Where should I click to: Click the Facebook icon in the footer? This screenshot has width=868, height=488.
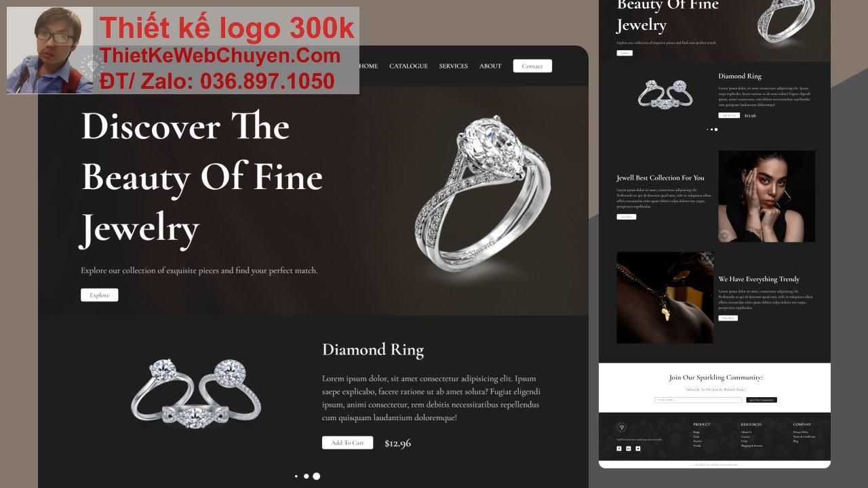coord(619,449)
